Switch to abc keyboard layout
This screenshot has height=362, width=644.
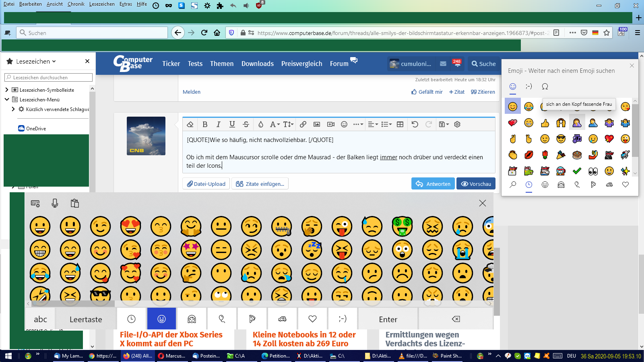point(40,319)
